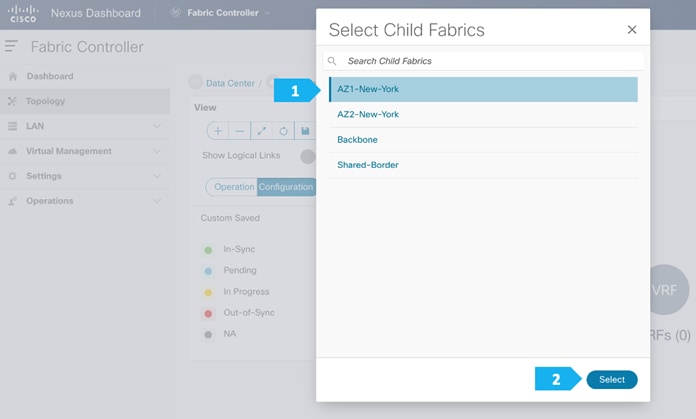Choose AZ2-New-York from the fabric list
Image resolution: width=696 pixels, height=419 pixels.
click(x=483, y=115)
